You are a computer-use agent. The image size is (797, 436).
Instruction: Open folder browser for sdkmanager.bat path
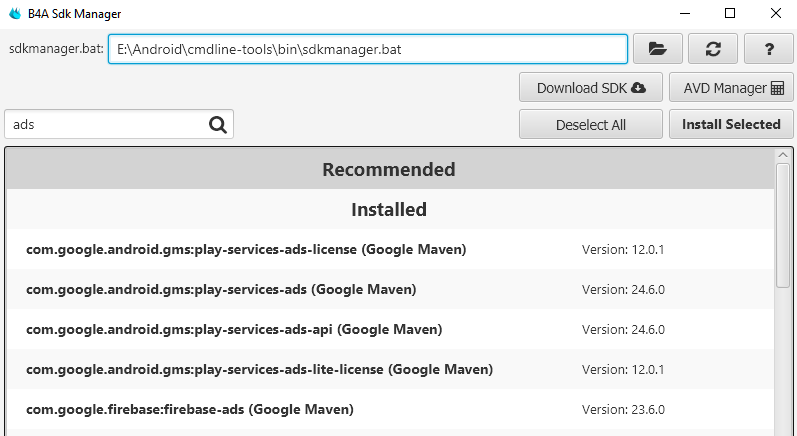click(x=657, y=49)
